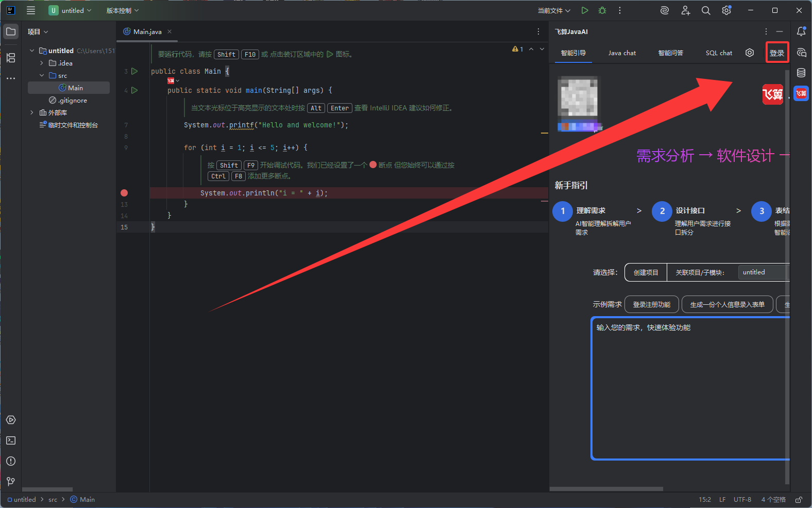Screen dimensions: 812x508
Task: Open IDE settings gear in the title bar
Action: (726, 10)
